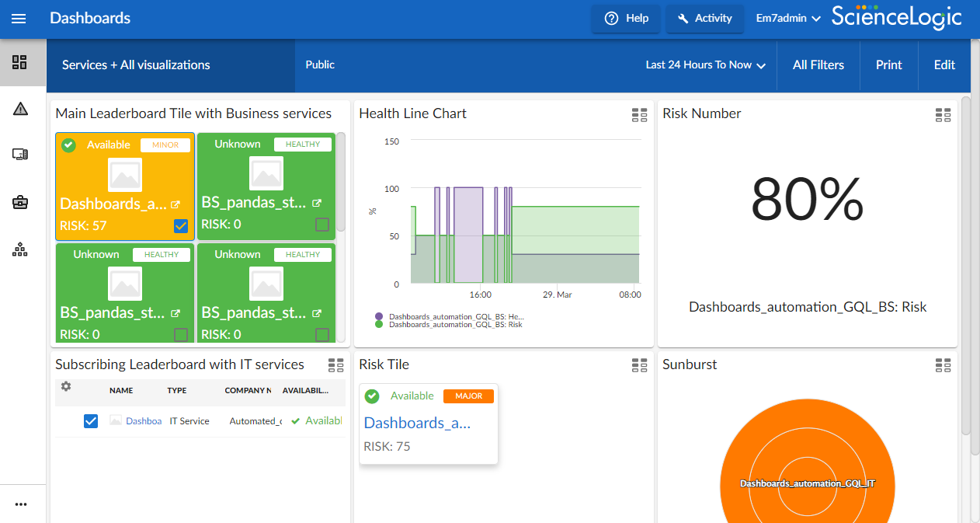Open the Events warning triangle icon

[20, 109]
